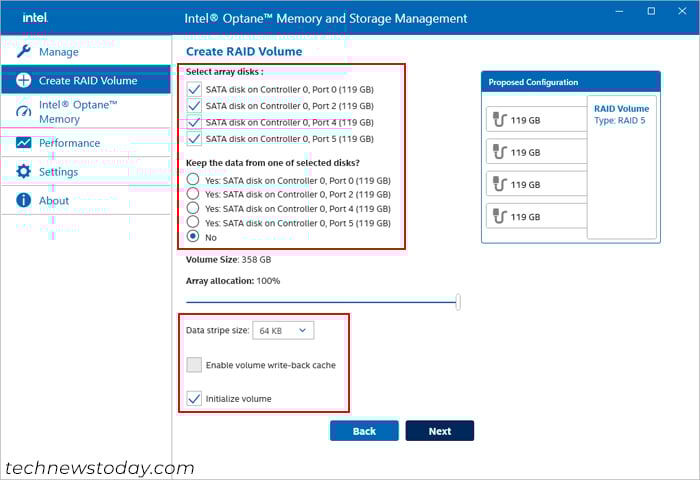Viewport: 700px width, 480px height.
Task: Click the plus icon for Create RAID Volume
Action: pos(24,80)
